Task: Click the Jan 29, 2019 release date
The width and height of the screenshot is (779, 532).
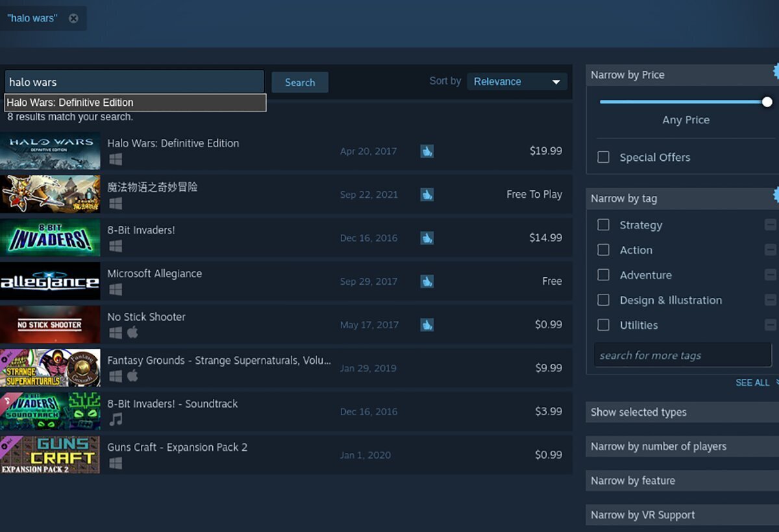Action: (x=367, y=368)
